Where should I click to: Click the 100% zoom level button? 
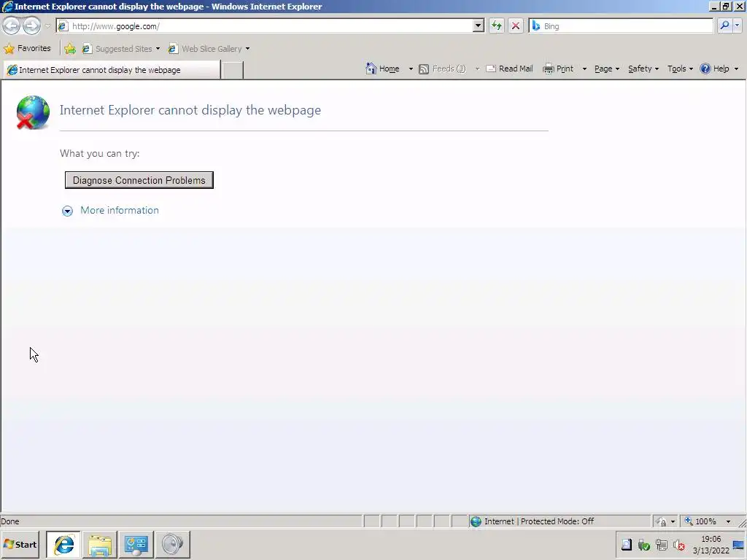pyautogui.click(x=701, y=521)
